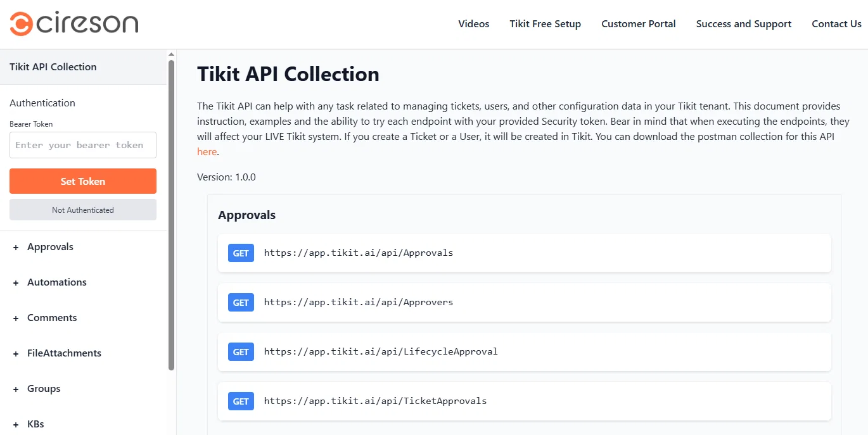Focus the bearer token input field
The image size is (868, 435).
pyautogui.click(x=83, y=145)
